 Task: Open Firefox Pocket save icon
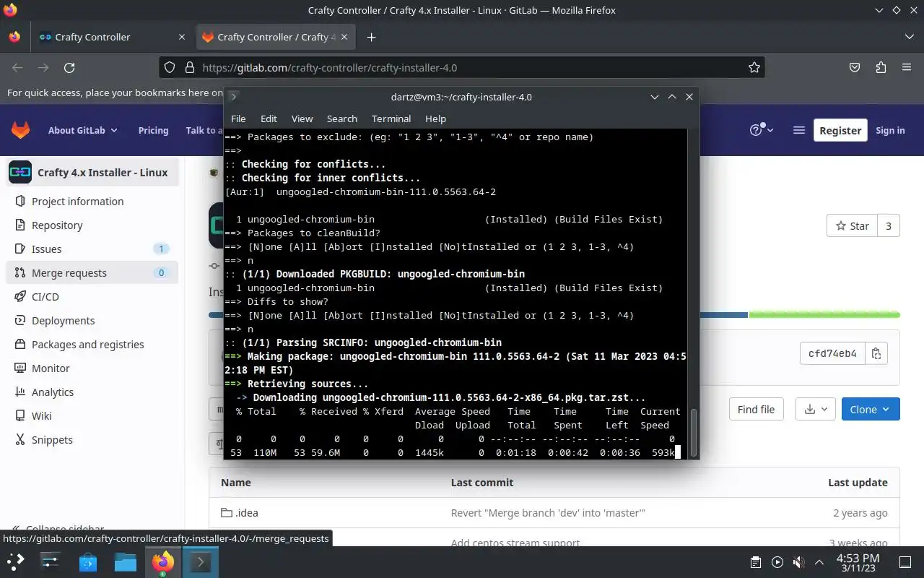point(855,67)
